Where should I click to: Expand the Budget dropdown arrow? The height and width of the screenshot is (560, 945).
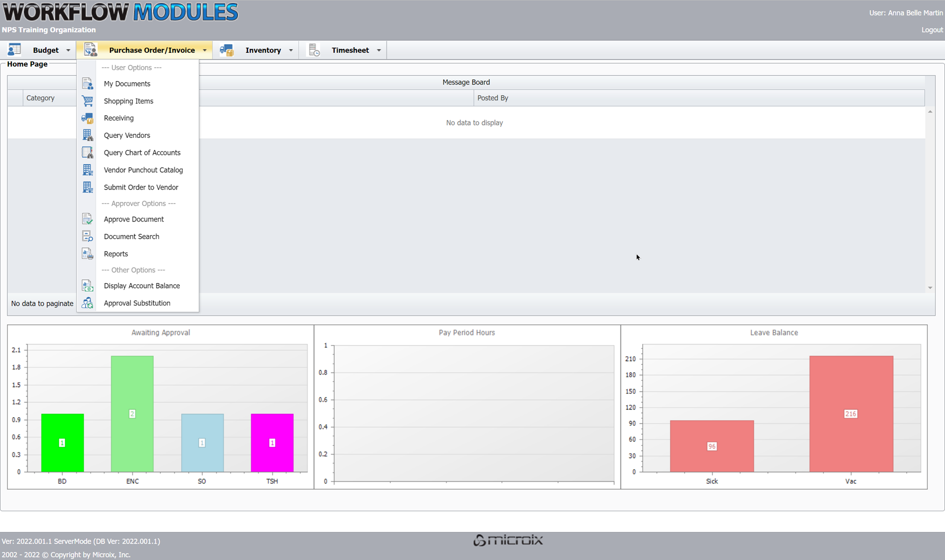pos(68,50)
